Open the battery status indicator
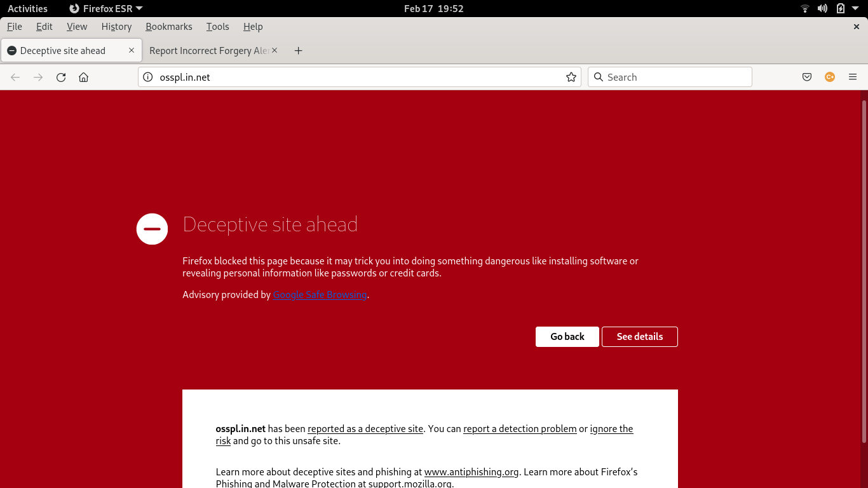 click(x=841, y=8)
